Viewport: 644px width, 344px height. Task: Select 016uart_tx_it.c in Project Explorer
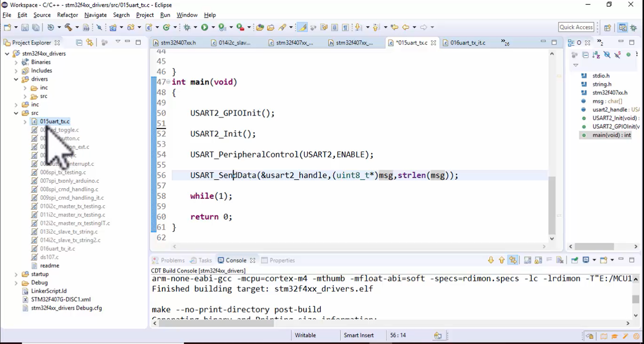[x=57, y=249]
